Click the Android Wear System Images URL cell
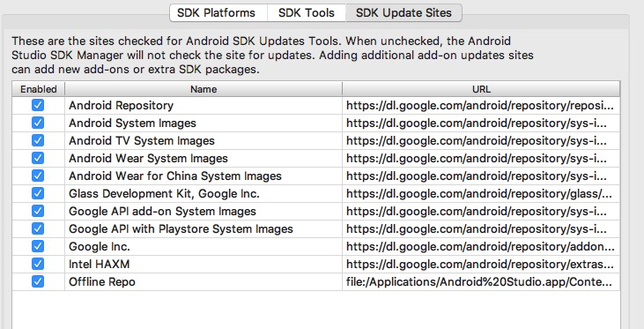Viewport: 644px width, 329px height. pos(481,159)
